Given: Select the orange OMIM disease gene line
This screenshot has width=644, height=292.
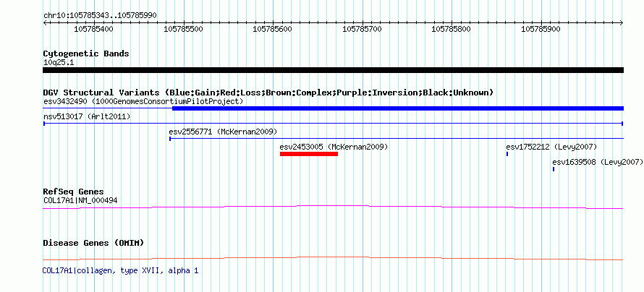Looking at the screenshot, I should point(333,258).
